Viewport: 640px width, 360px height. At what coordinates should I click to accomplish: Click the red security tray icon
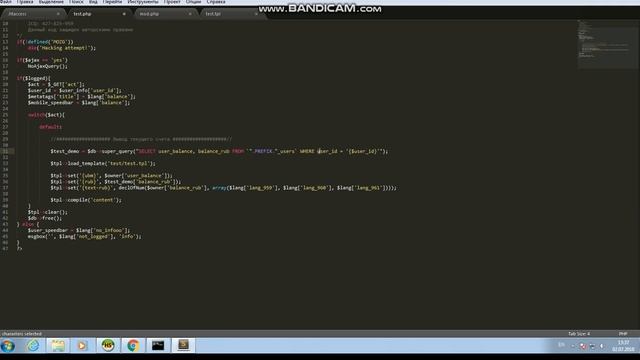[x=583, y=346]
